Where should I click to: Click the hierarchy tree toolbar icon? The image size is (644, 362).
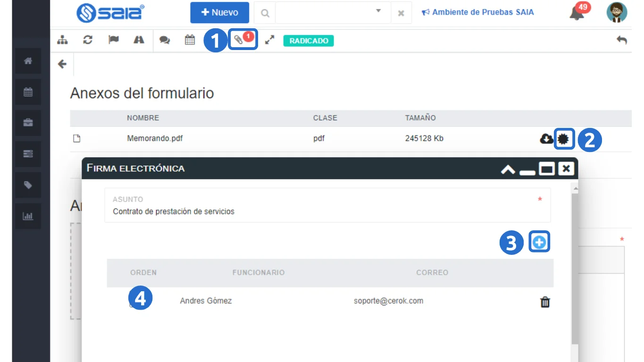coord(62,40)
